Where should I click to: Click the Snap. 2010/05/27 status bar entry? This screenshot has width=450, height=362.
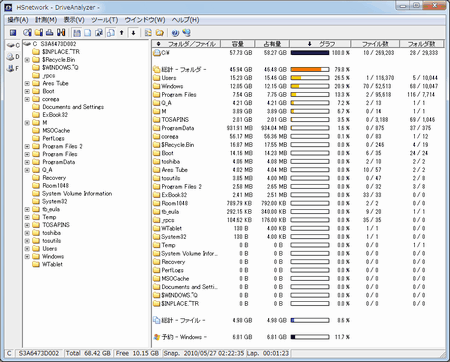(x=204, y=353)
